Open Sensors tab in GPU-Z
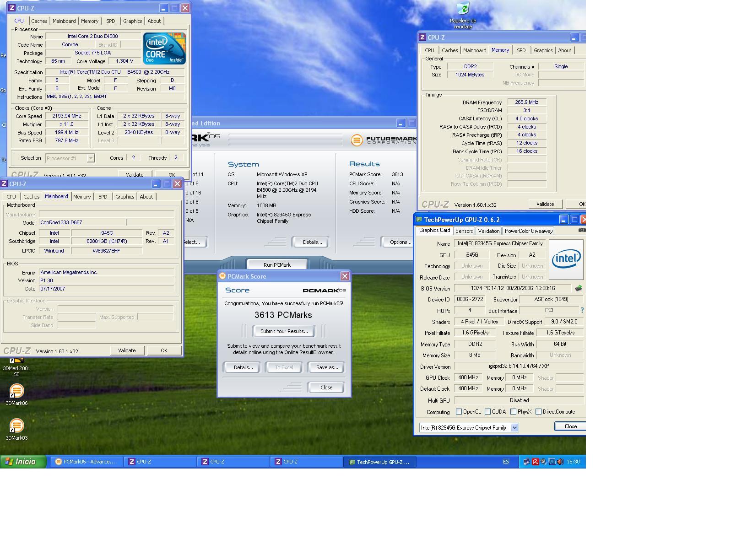The width and height of the screenshot is (747, 560). pyautogui.click(x=464, y=231)
